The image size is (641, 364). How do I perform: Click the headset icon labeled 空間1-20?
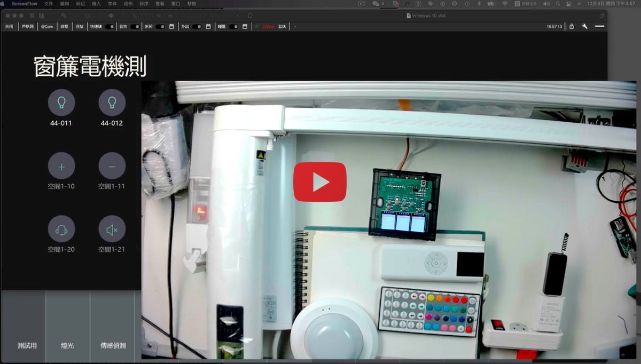(x=61, y=229)
